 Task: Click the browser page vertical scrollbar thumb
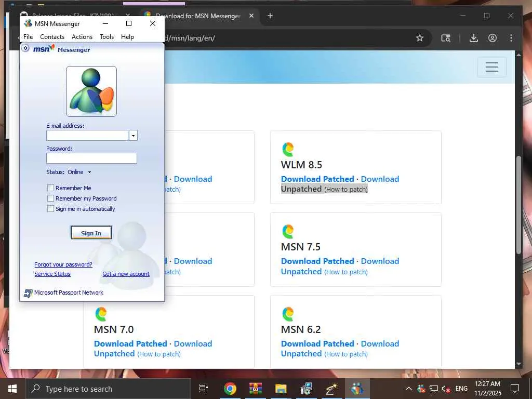coord(518,205)
